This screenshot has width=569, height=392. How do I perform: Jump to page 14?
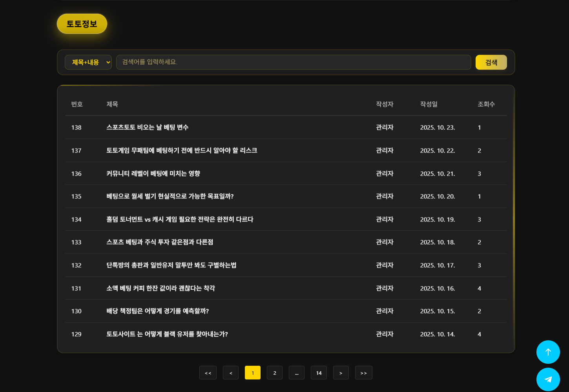click(x=319, y=373)
